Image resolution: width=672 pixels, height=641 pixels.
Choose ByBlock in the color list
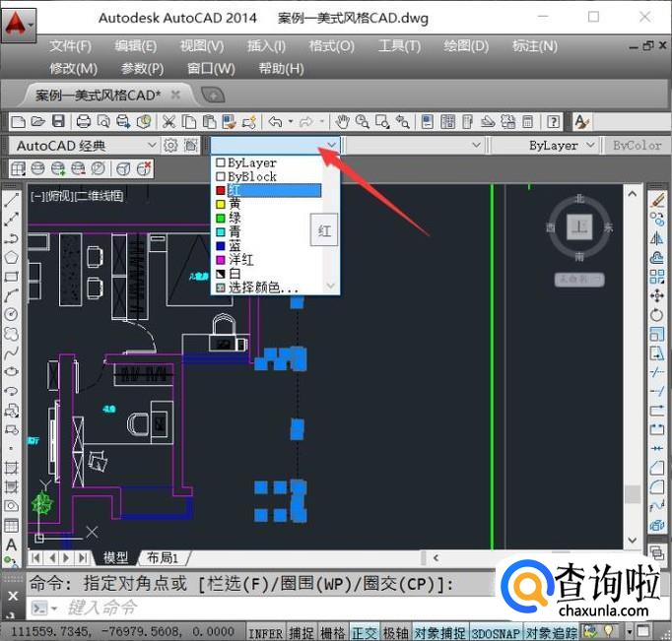(268, 176)
